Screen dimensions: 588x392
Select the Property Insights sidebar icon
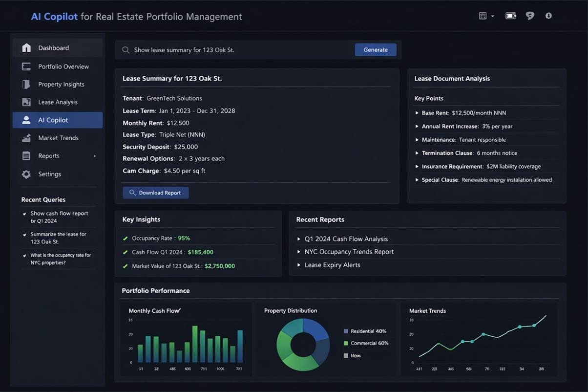[x=26, y=85]
